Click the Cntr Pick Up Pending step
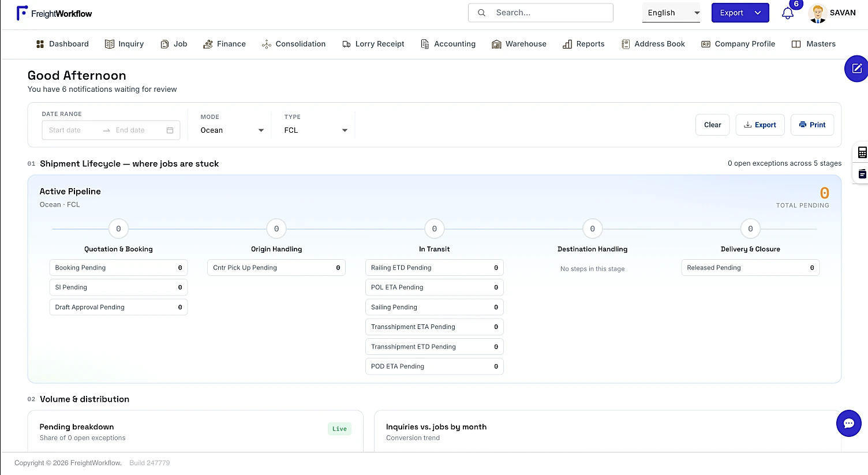Viewport: 868px width, 475px height. click(x=276, y=268)
